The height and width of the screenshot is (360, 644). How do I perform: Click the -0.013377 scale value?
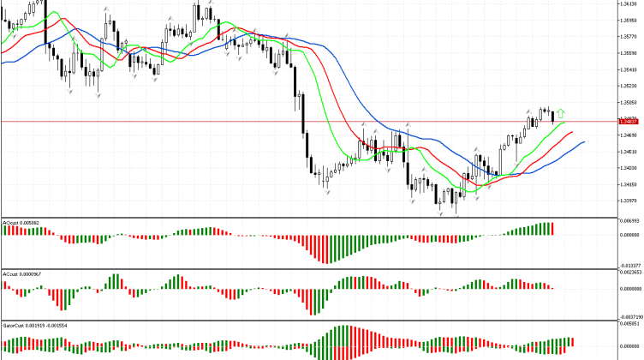pyautogui.click(x=630, y=266)
